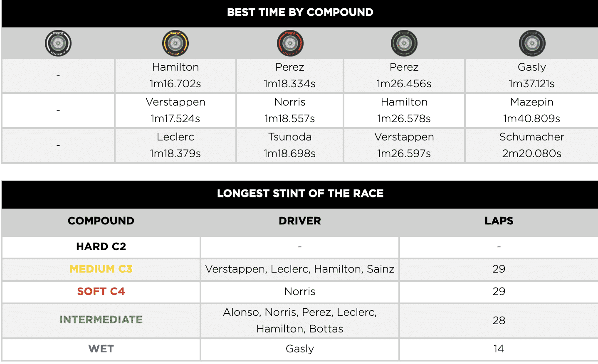The height and width of the screenshot is (364, 598).
Task: Click the 14 laps cell for WET
Action: [x=499, y=349]
